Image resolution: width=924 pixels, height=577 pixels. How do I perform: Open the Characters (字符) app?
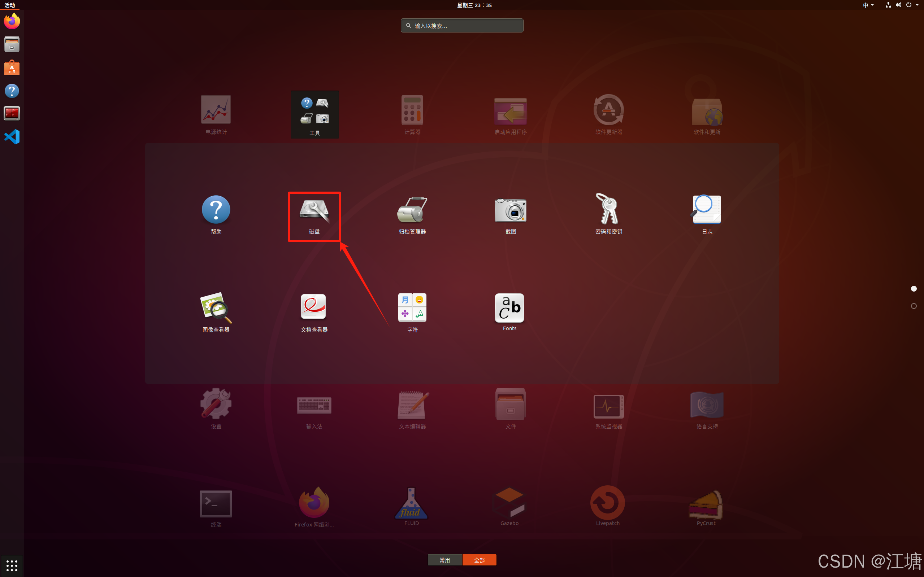tap(412, 308)
